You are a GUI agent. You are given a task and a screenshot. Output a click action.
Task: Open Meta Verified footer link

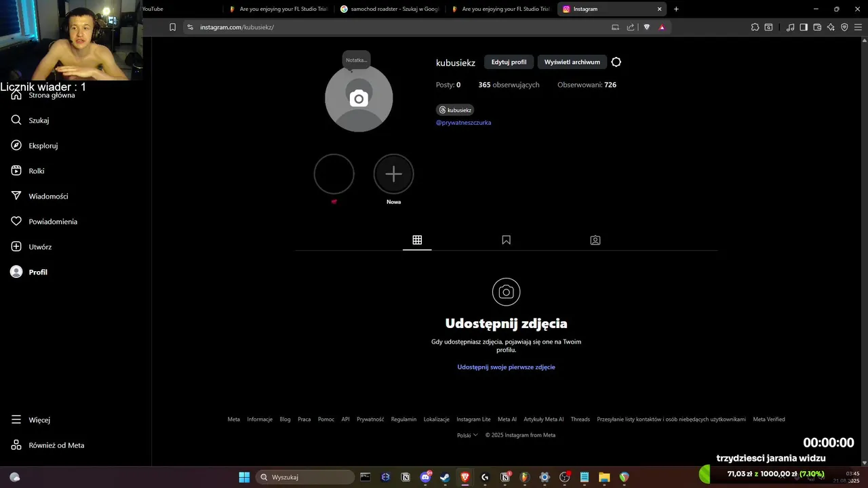[769, 419]
